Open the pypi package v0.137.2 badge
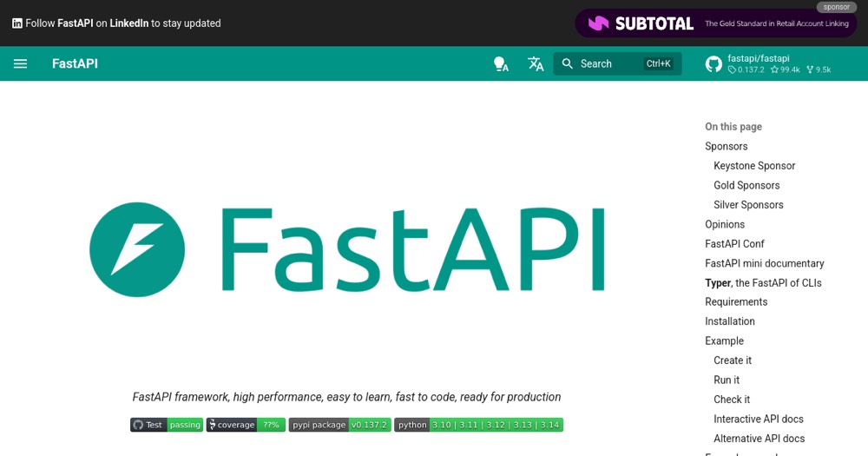Image resolution: width=868 pixels, height=456 pixels. click(x=340, y=425)
